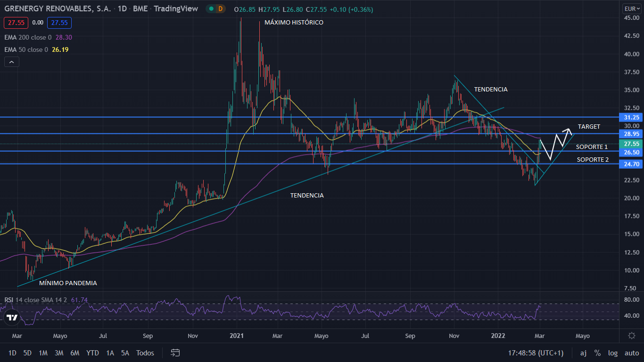Toggle auto scale mode
Screen dimensions: 644x362
pyautogui.click(x=632, y=353)
